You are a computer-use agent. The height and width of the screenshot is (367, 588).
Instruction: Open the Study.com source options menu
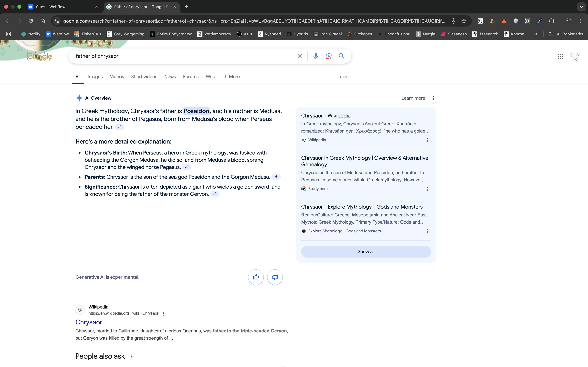[427, 189]
